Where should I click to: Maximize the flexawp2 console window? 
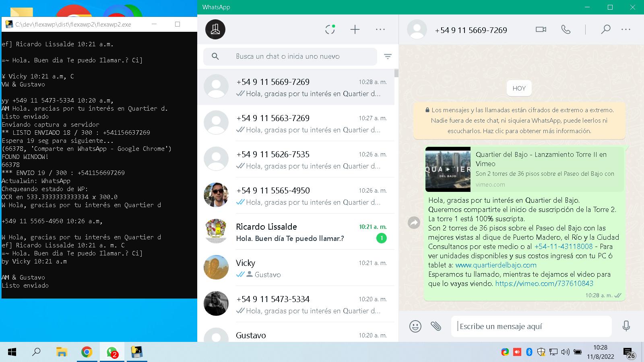point(178,24)
